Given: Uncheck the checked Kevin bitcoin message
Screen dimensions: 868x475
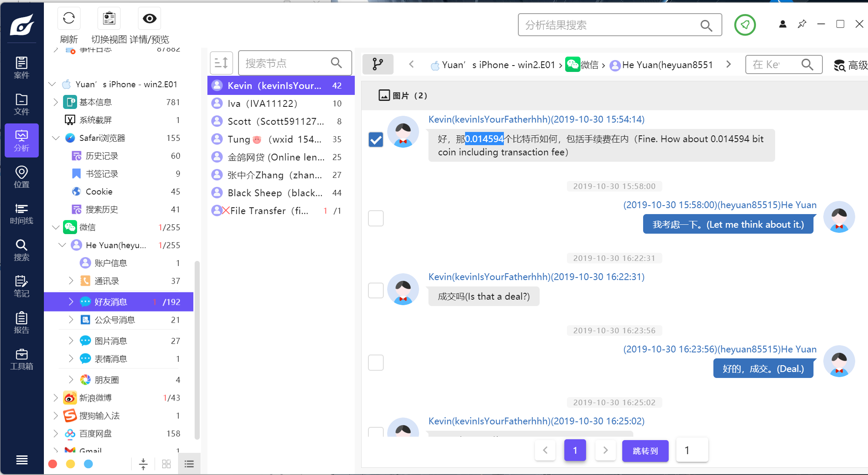Looking at the screenshot, I should 376,140.
